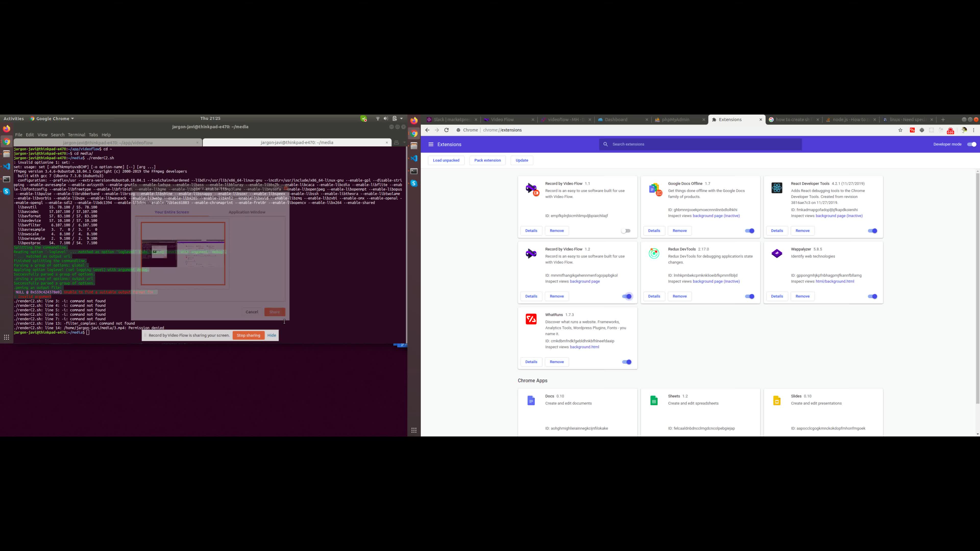Open the Wi-Fi indicator in top bar
Viewport: 980px width, 551px height.
tap(378, 119)
